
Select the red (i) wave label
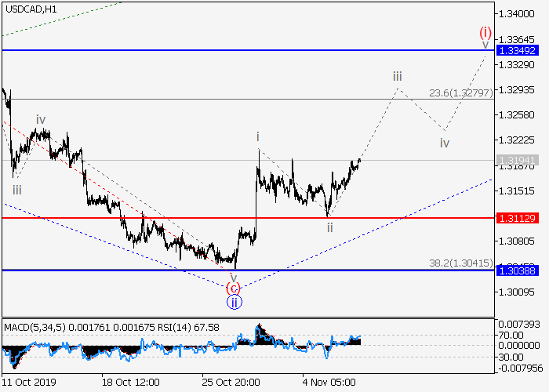(x=485, y=32)
